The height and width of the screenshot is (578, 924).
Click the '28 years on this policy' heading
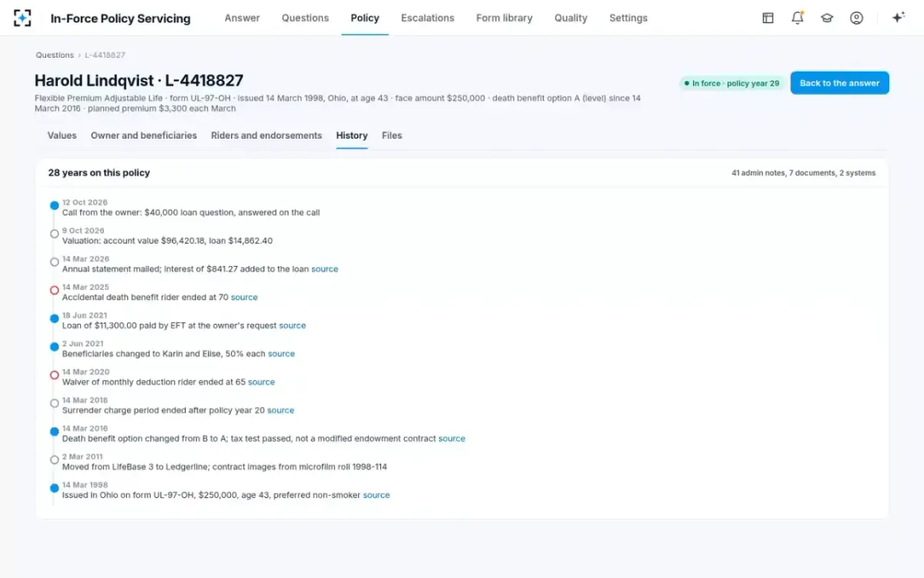coord(99,173)
